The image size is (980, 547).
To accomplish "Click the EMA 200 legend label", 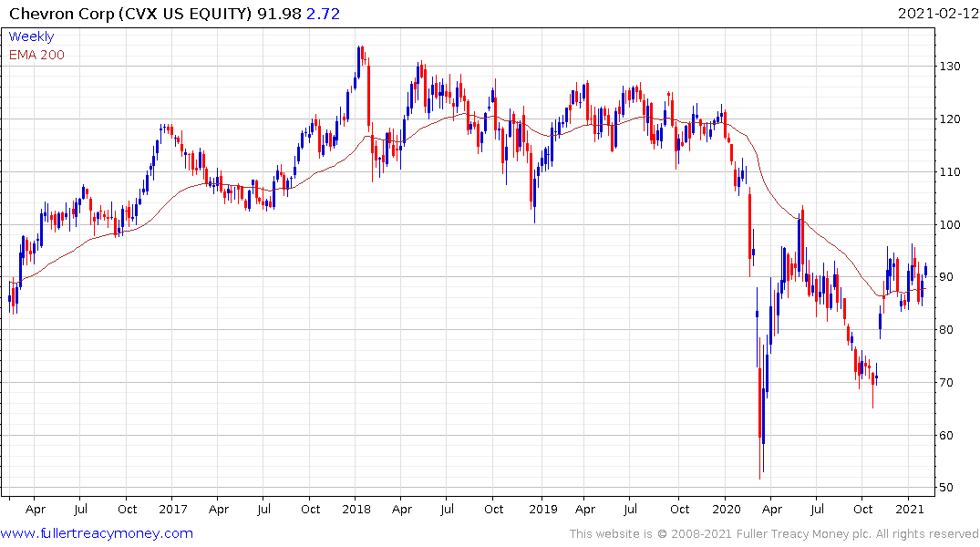I will pyautogui.click(x=36, y=55).
